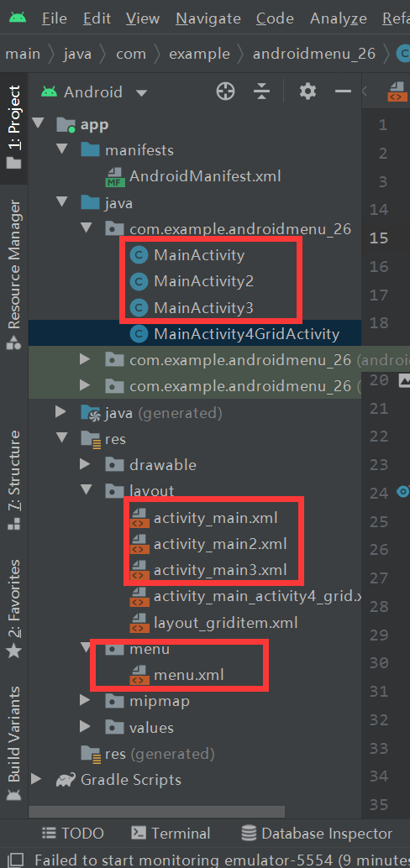Open the Database Inspector tool window
Image resolution: width=410 pixels, height=868 pixels.
tap(318, 833)
